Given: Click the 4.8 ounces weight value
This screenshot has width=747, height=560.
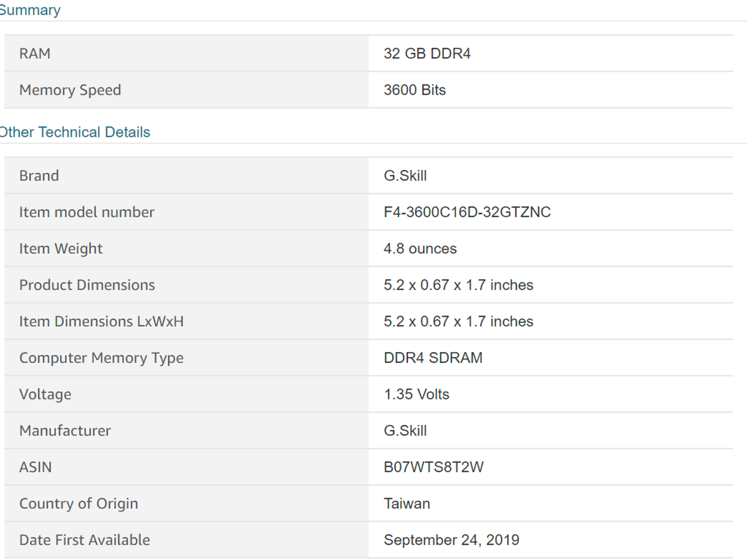Looking at the screenshot, I should click(420, 249).
